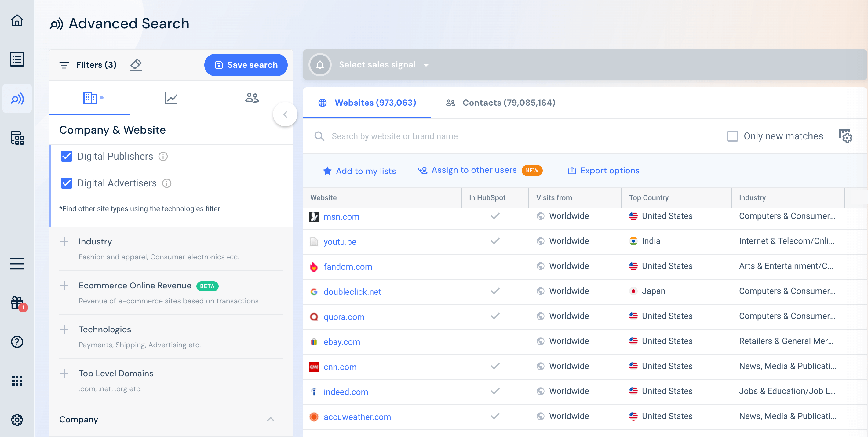Switch to the Contacts tab
868x437 pixels.
pos(500,103)
